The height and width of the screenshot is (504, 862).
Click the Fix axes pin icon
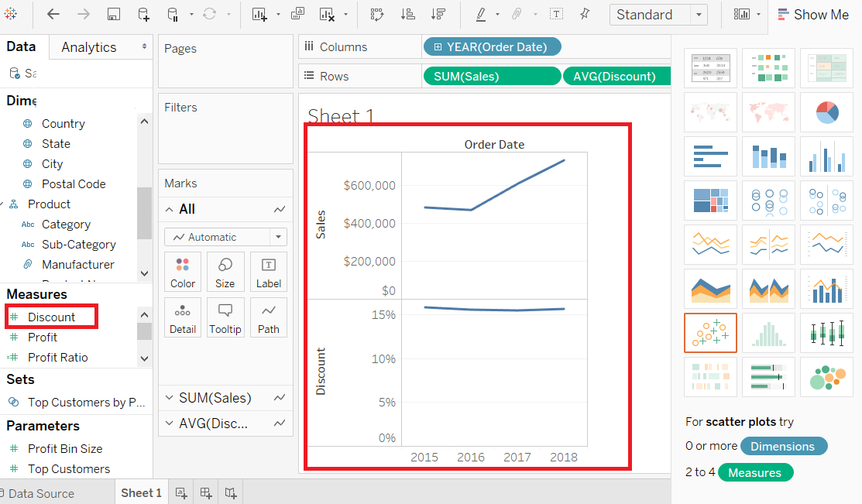tap(585, 14)
